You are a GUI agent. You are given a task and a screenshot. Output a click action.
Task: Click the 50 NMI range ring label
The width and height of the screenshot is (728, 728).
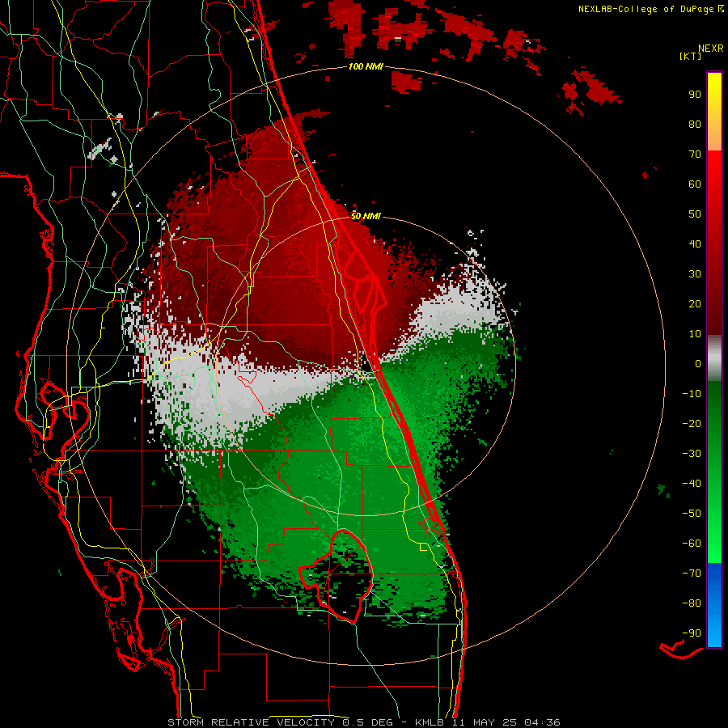366,216
